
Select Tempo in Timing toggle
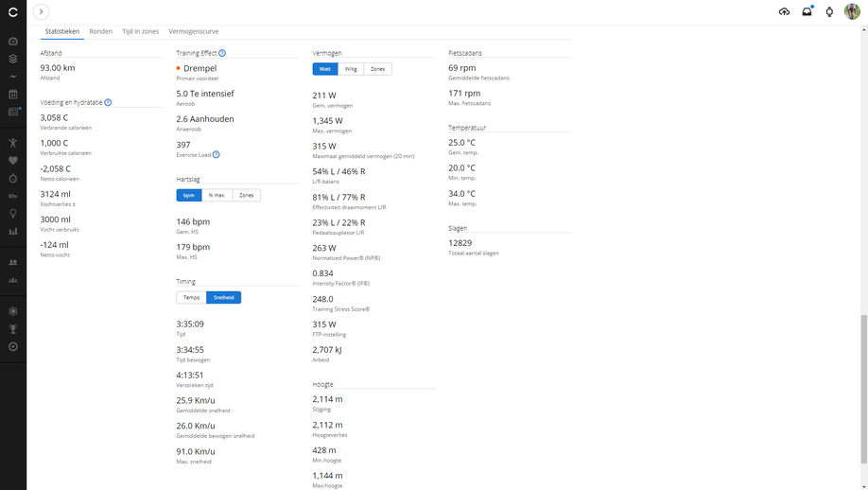191,298
